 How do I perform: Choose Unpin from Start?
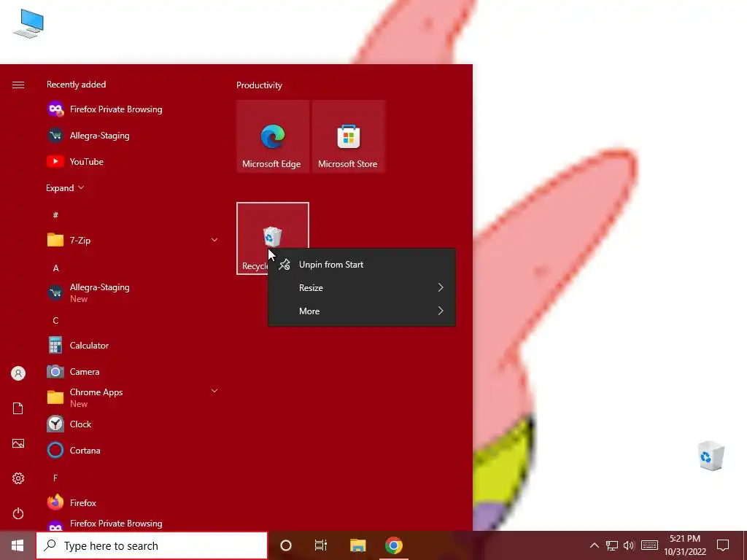point(362,264)
